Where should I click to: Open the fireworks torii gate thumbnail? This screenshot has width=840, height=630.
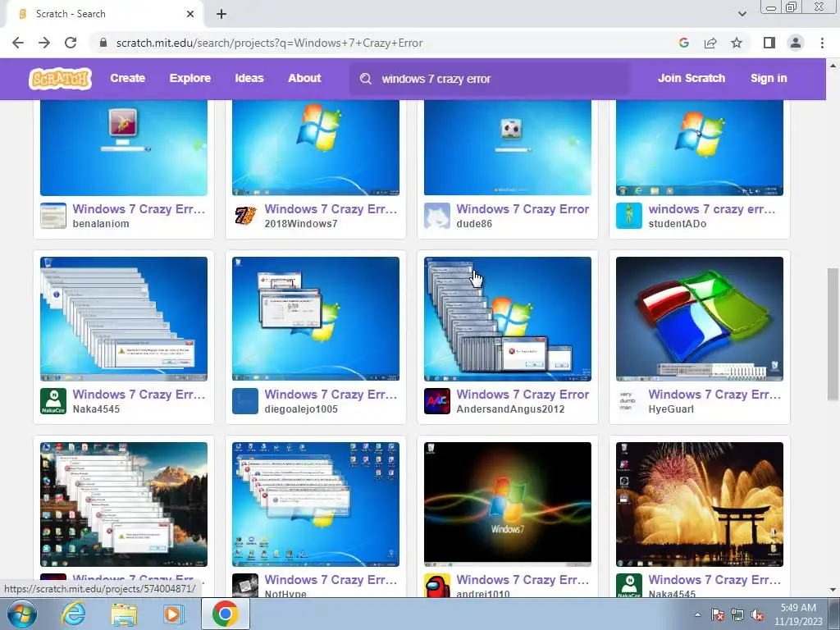coord(700,504)
